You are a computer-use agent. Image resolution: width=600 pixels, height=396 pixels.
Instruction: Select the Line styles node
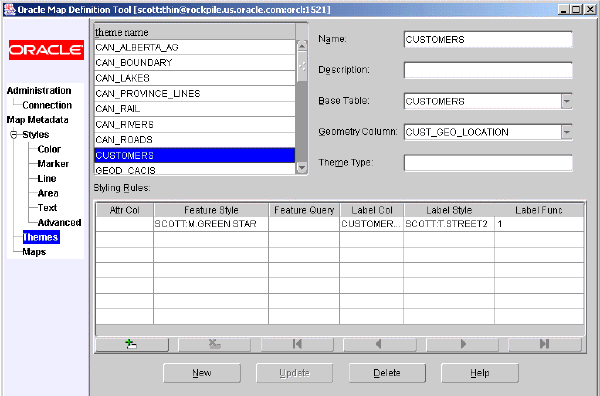coord(47,179)
